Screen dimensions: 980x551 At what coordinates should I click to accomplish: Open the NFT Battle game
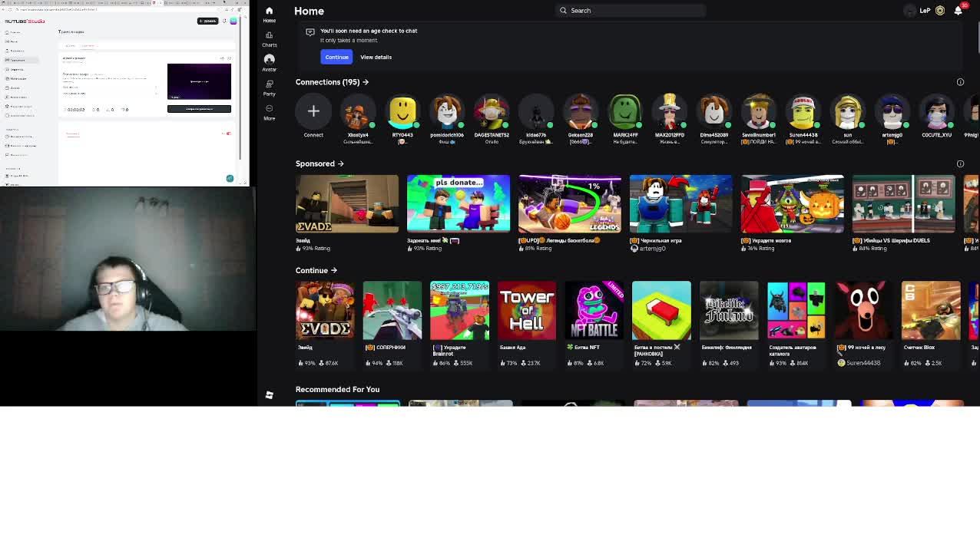click(594, 310)
